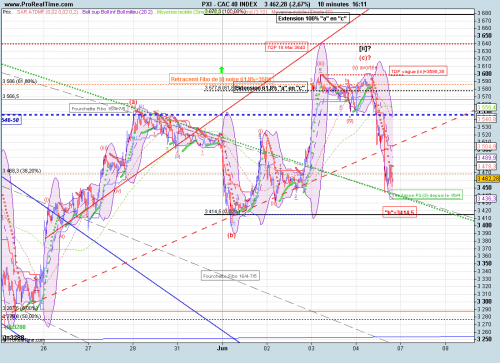Click the 02 date on time axis
The height and width of the screenshot is (363, 500).
(x=267, y=348)
